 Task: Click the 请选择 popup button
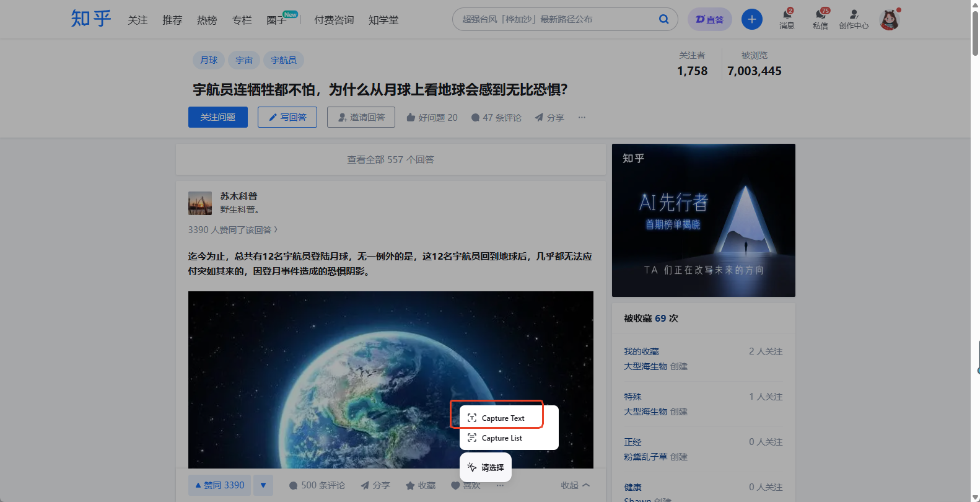[486, 467]
